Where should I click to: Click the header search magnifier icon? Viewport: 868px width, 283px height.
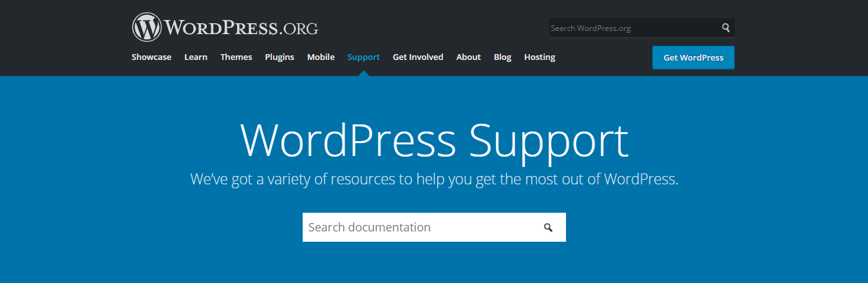pos(726,28)
